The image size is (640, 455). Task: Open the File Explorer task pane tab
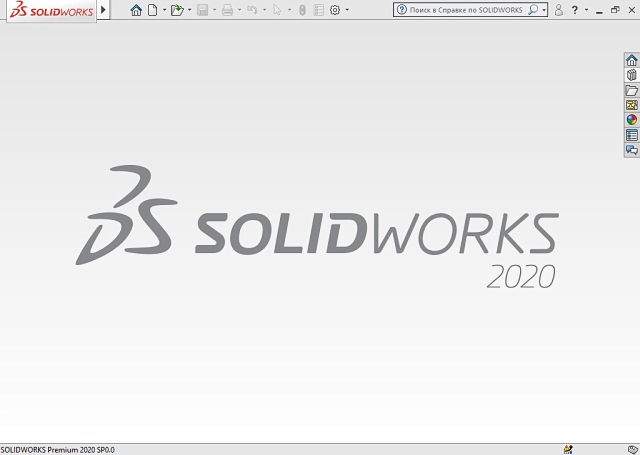[x=631, y=90]
